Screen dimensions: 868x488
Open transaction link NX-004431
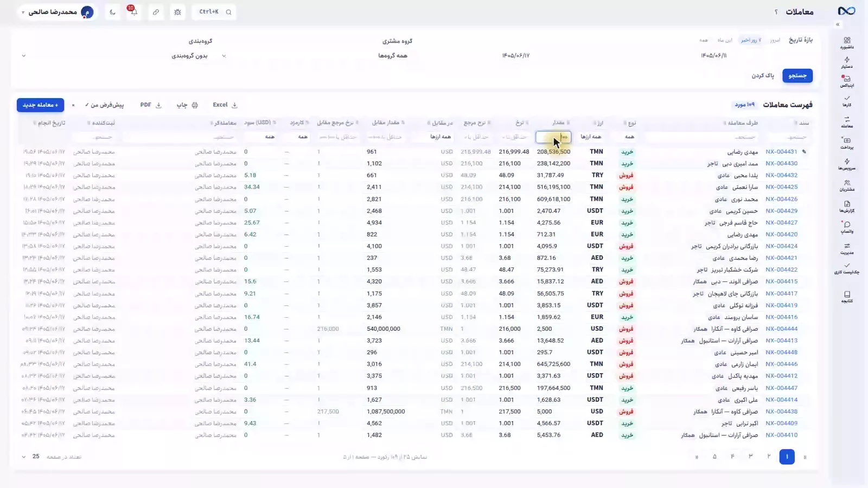(x=781, y=152)
